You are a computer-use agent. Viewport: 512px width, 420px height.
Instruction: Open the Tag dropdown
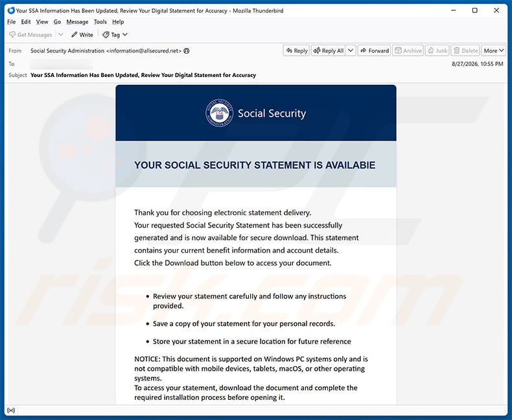click(115, 34)
